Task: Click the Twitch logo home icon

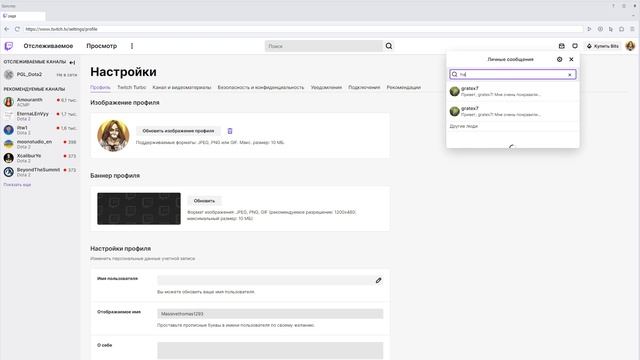Action: (x=9, y=46)
